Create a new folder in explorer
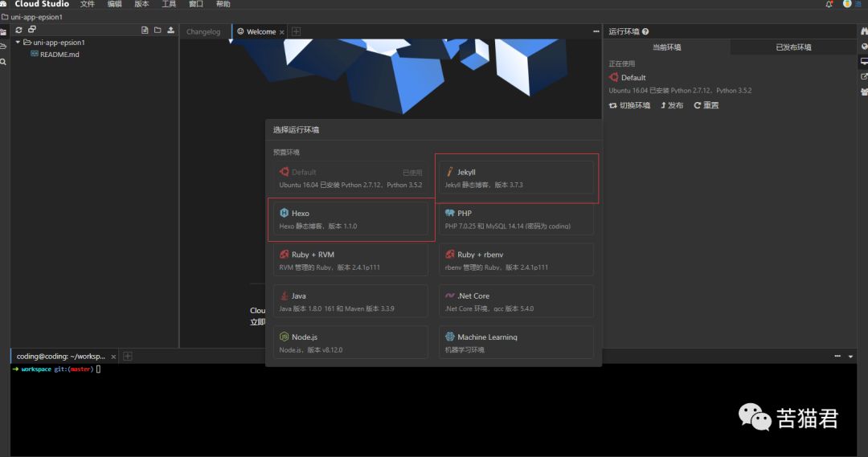This screenshot has height=457, width=868. click(x=158, y=30)
